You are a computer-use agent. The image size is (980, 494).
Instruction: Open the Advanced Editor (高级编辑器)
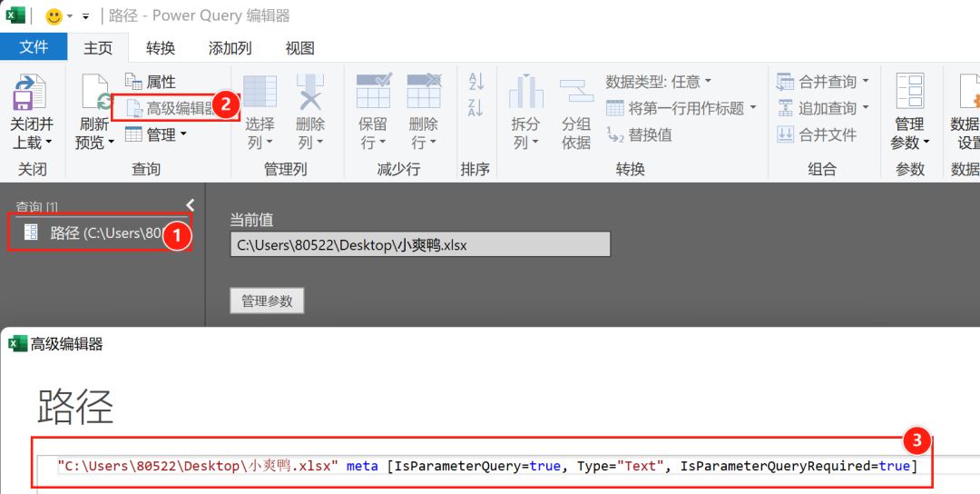coord(171,108)
